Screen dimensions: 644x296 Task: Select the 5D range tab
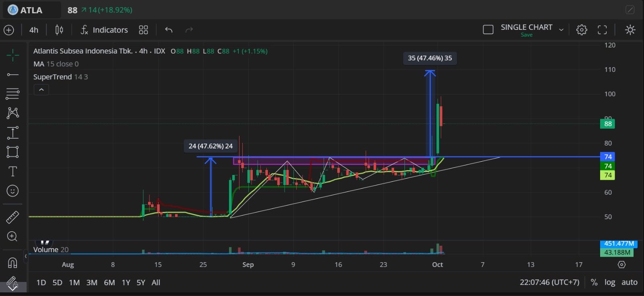(x=58, y=282)
